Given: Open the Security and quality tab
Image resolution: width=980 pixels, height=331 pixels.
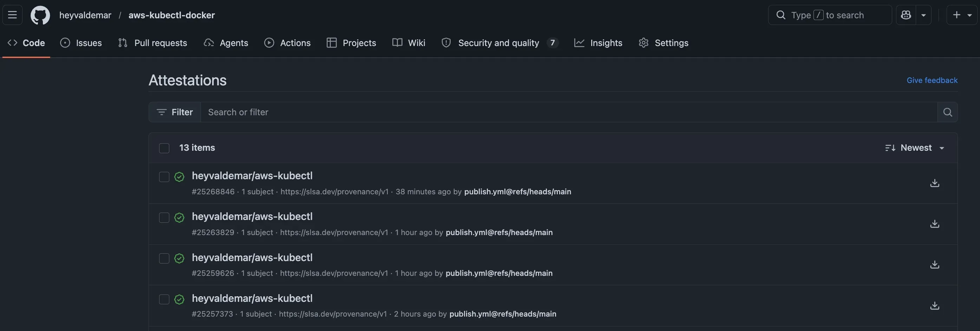Looking at the screenshot, I should (499, 43).
